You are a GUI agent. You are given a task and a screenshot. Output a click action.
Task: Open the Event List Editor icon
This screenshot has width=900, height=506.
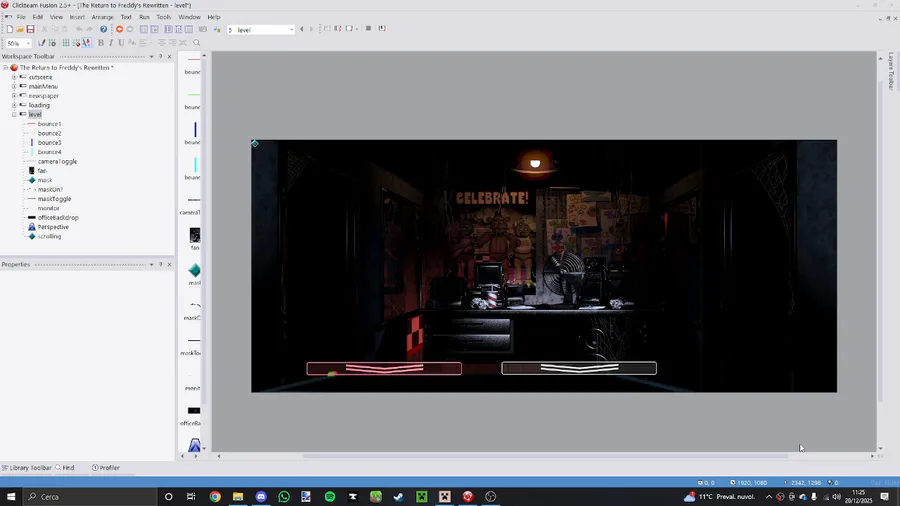pyautogui.click(x=179, y=29)
